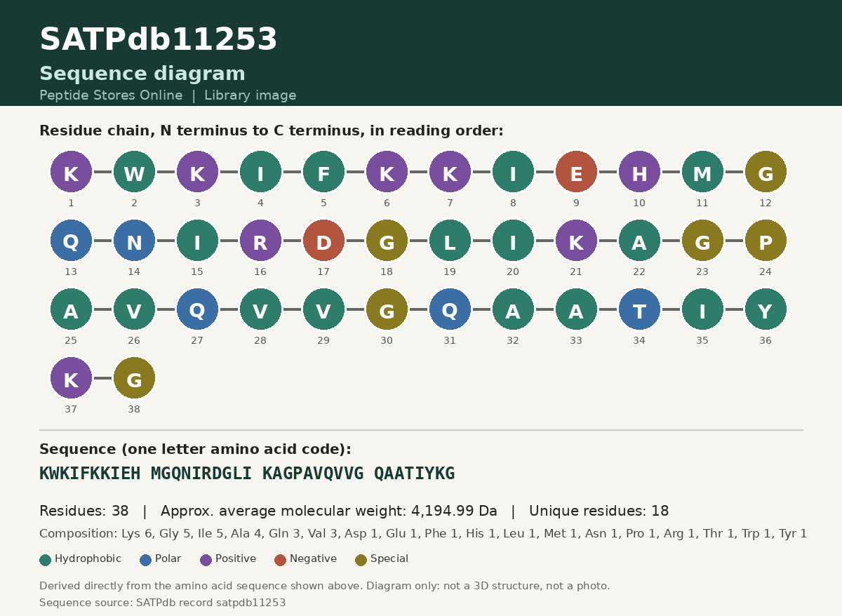Click the M residue circle at position 11
Screen dimensions: 842x616
pos(702,172)
